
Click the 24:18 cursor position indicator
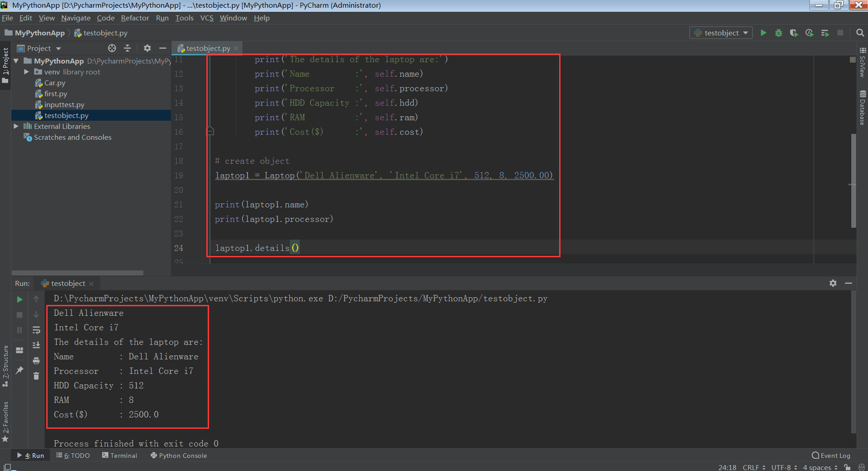[x=727, y=467]
